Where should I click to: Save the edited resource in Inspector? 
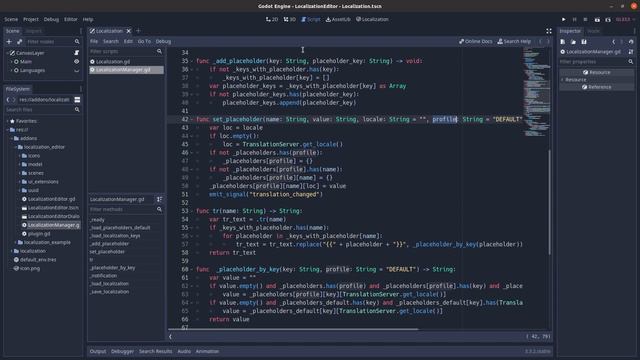click(x=584, y=42)
